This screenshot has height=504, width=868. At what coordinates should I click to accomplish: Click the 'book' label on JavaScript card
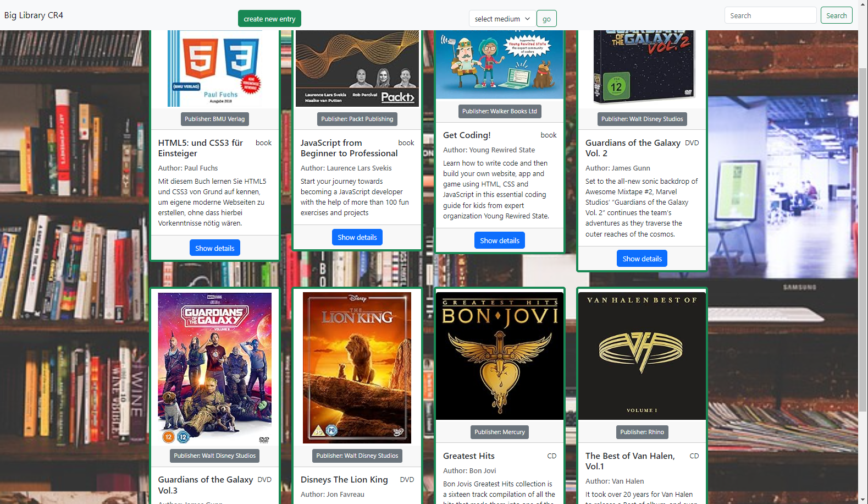[406, 143]
